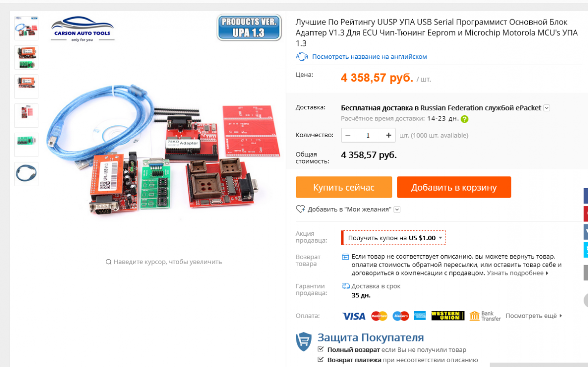Open Посмотреть название на английском link
Screen dimensions: 588x367
pos(369,56)
